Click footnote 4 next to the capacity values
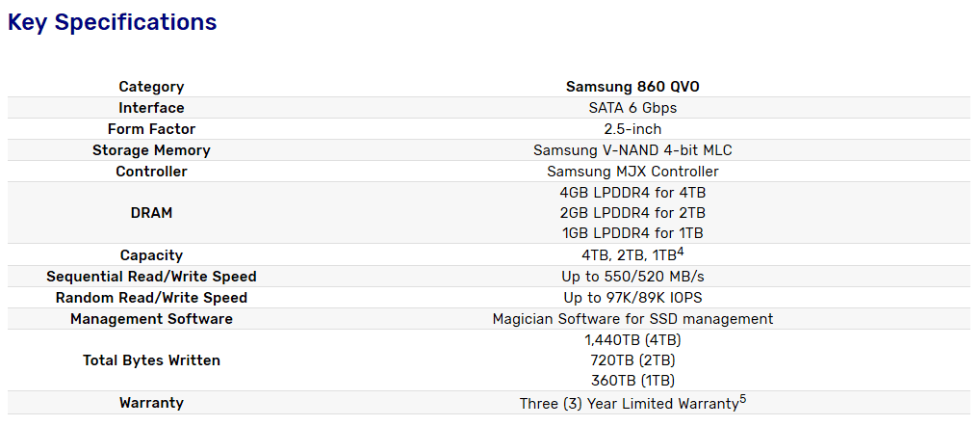980x426 pixels. click(680, 253)
